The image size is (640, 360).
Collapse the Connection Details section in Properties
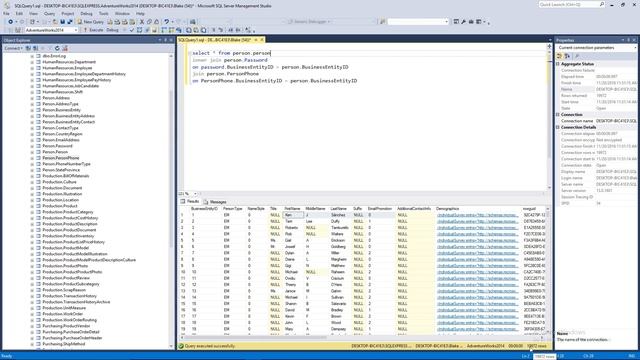click(558, 127)
